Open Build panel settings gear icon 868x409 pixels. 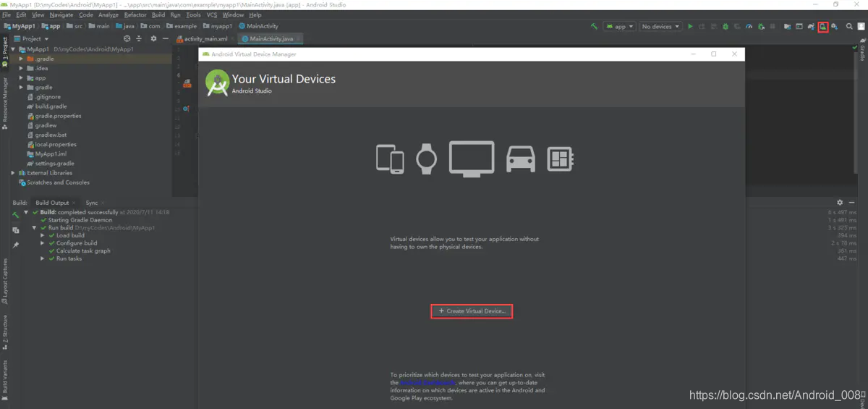[840, 203]
